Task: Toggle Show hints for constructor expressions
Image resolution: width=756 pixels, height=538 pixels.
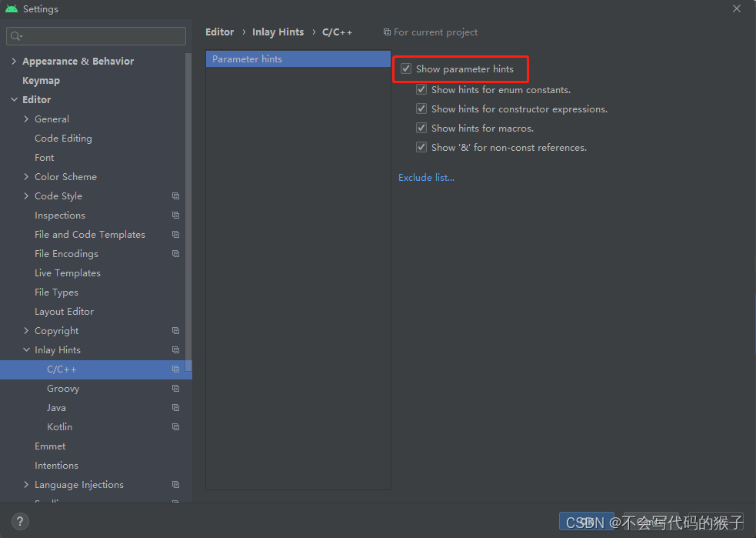Action: point(421,109)
